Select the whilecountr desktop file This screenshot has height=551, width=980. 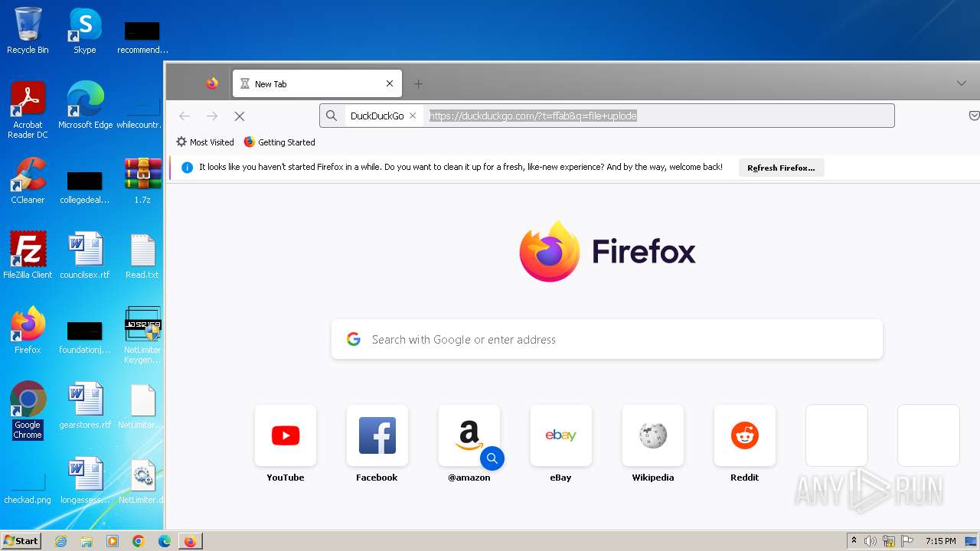click(139, 112)
